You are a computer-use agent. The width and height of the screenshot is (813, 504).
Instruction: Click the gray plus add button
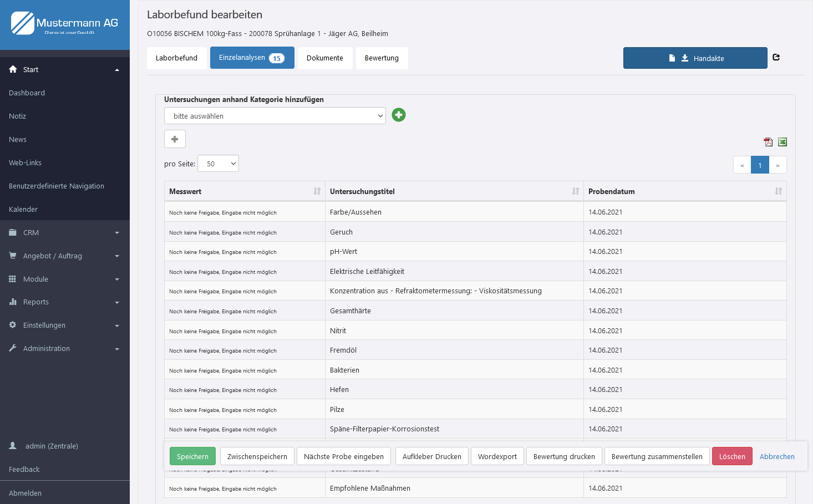pos(175,139)
